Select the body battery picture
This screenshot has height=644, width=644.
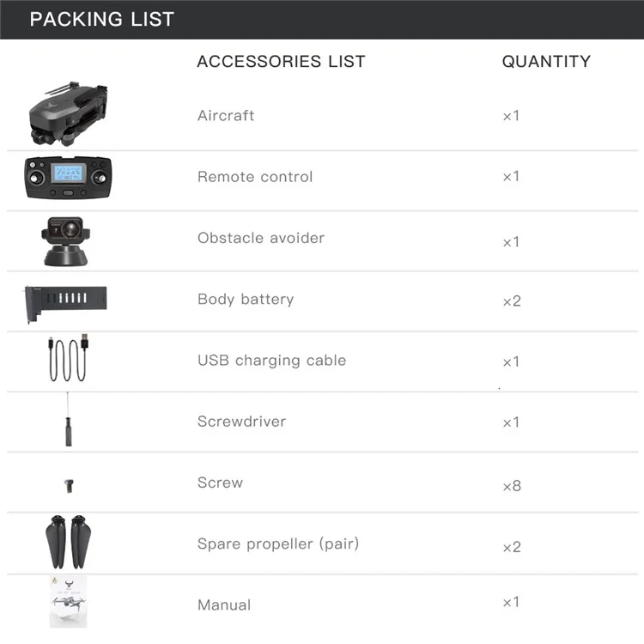point(66,303)
